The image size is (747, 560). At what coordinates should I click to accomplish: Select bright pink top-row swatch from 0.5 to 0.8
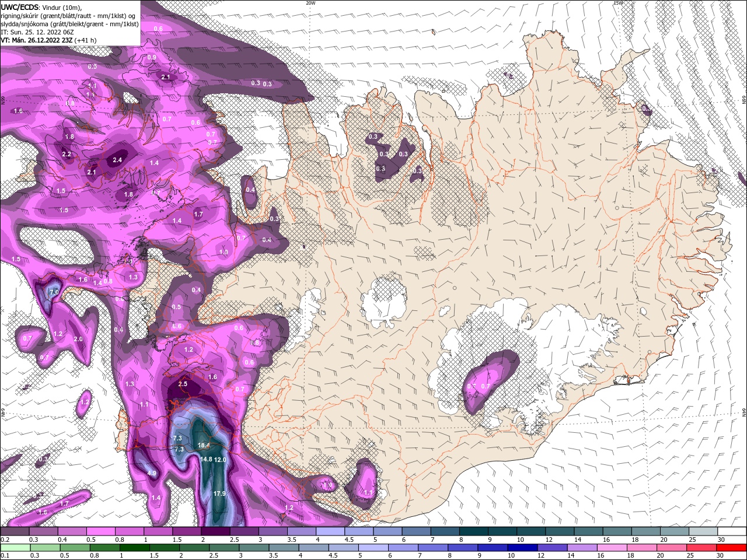(x=100, y=531)
